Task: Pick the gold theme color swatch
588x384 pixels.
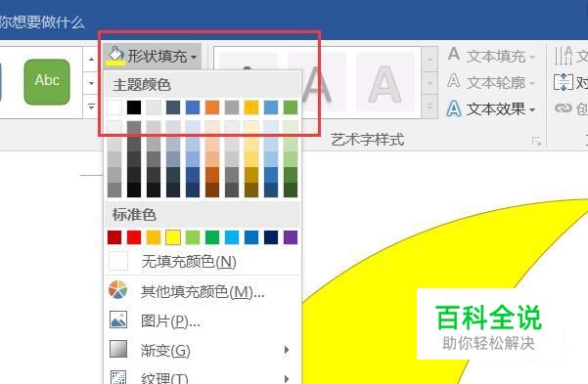Action: [x=251, y=107]
